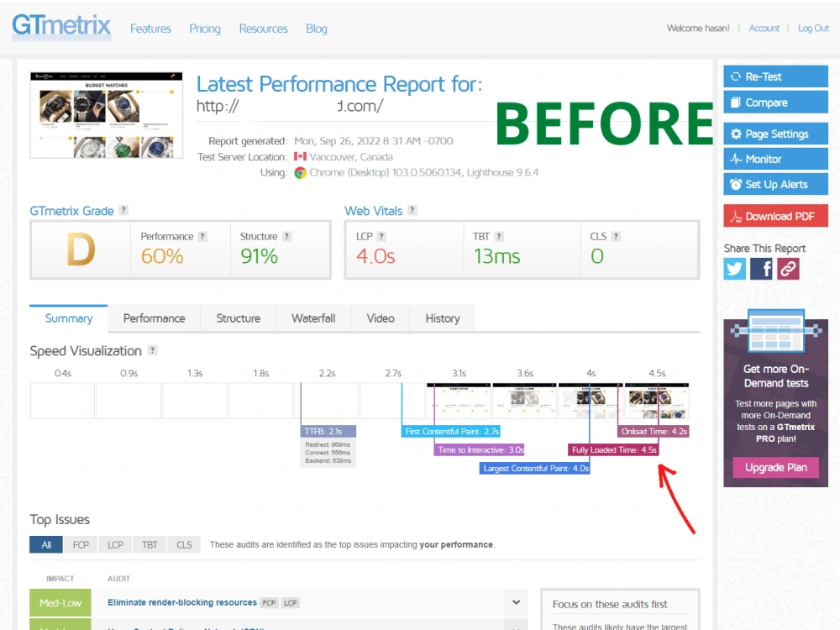Open the Speed Visualization help icon
Viewport: 840px width, 630px height.
tap(153, 350)
